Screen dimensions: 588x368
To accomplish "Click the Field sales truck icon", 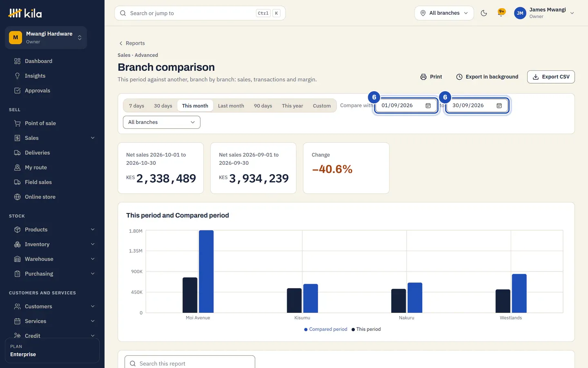I will click(17, 182).
